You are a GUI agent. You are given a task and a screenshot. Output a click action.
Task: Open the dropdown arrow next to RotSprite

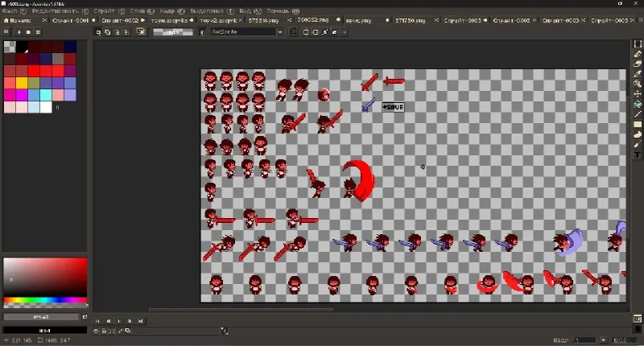pyautogui.click(x=279, y=32)
